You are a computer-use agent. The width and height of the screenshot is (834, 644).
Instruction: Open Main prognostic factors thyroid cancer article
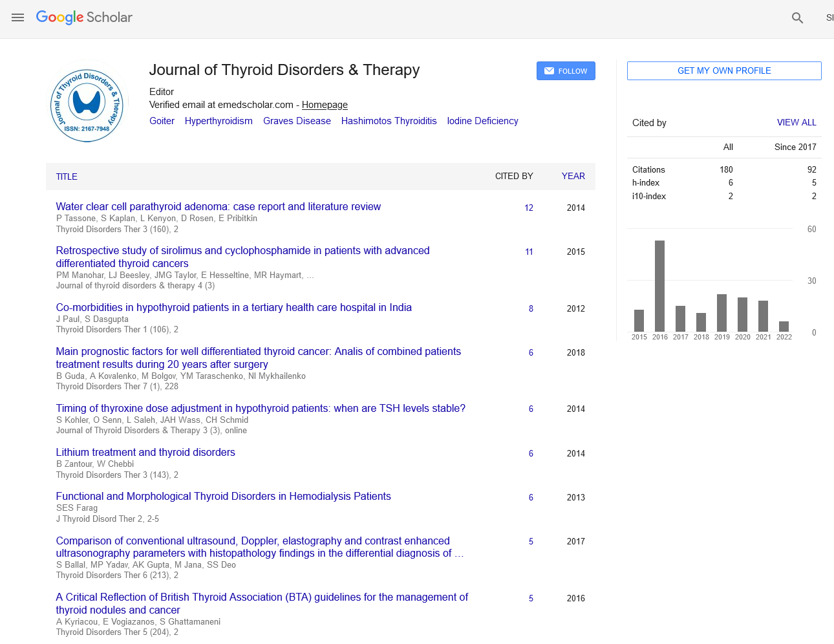click(x=259, y=358)
